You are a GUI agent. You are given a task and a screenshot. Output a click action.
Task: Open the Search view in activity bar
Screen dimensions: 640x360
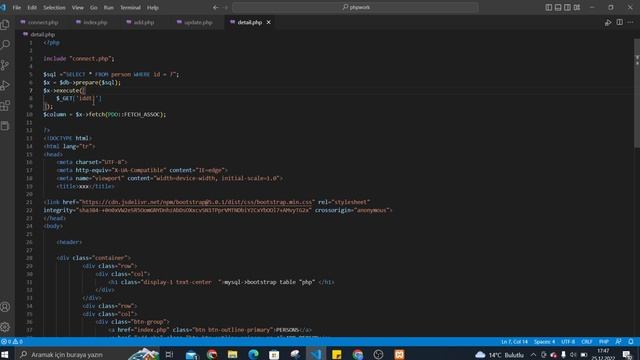tap(5, 44)
